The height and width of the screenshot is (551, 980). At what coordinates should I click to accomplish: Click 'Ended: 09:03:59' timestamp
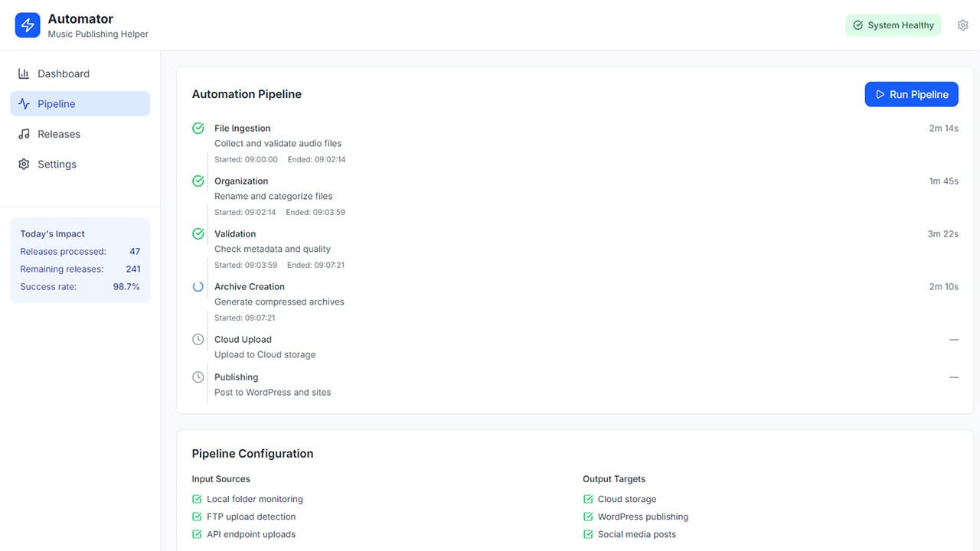(315, 212)
